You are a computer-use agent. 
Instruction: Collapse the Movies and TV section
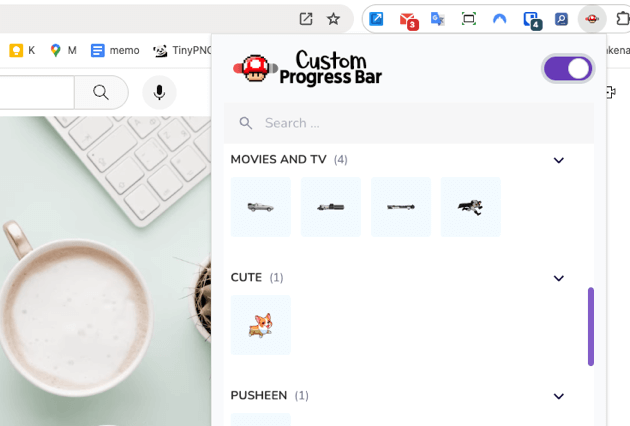click(x=558, y=160)
